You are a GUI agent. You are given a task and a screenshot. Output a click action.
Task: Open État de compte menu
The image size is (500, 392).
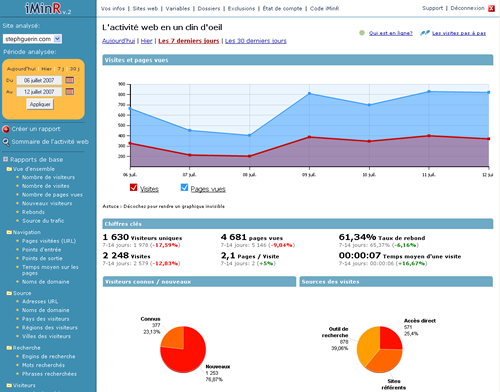click(x=282, y=9)
